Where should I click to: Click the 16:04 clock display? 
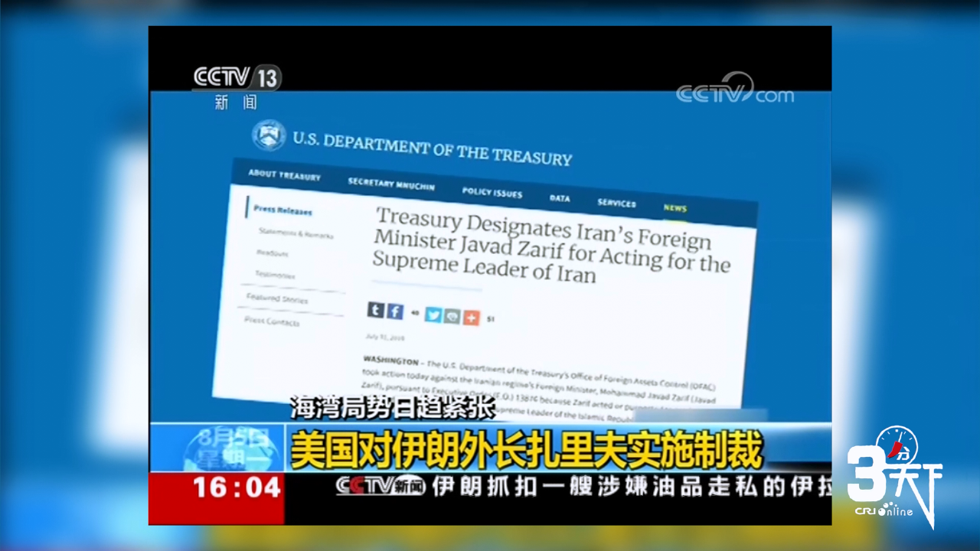(237, 487)
